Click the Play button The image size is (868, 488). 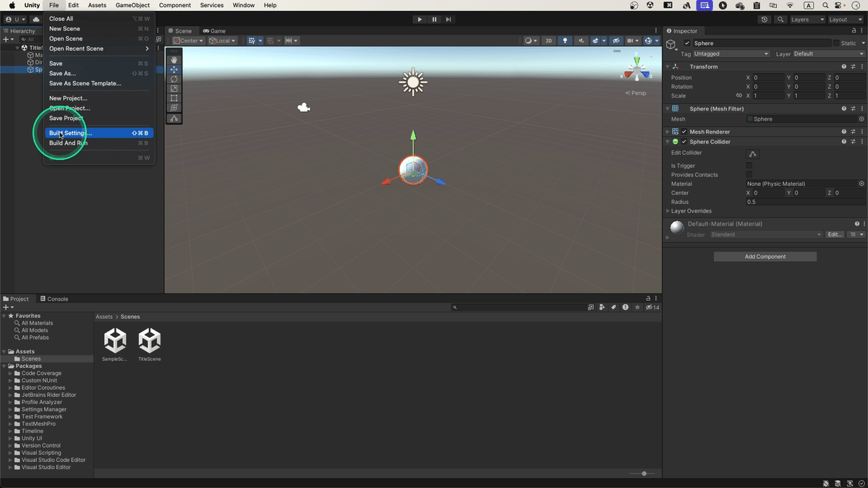point(420,20)
